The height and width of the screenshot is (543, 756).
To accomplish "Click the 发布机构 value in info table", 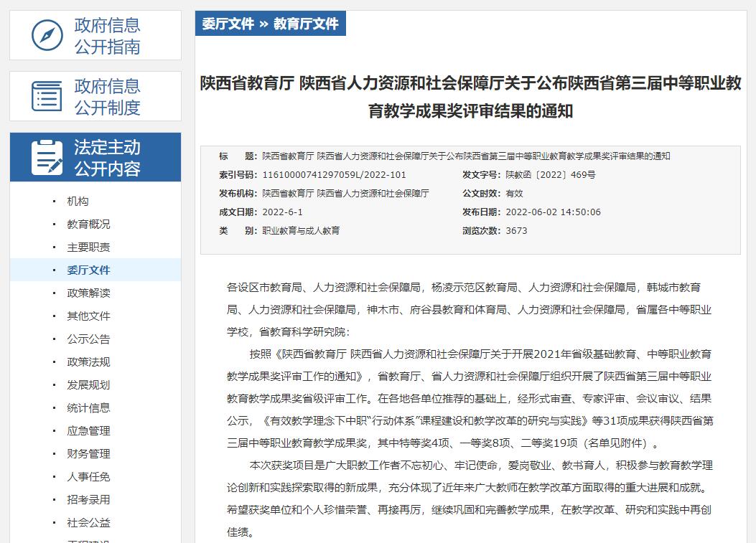I will pyautogui.click(x=346, y=194).
